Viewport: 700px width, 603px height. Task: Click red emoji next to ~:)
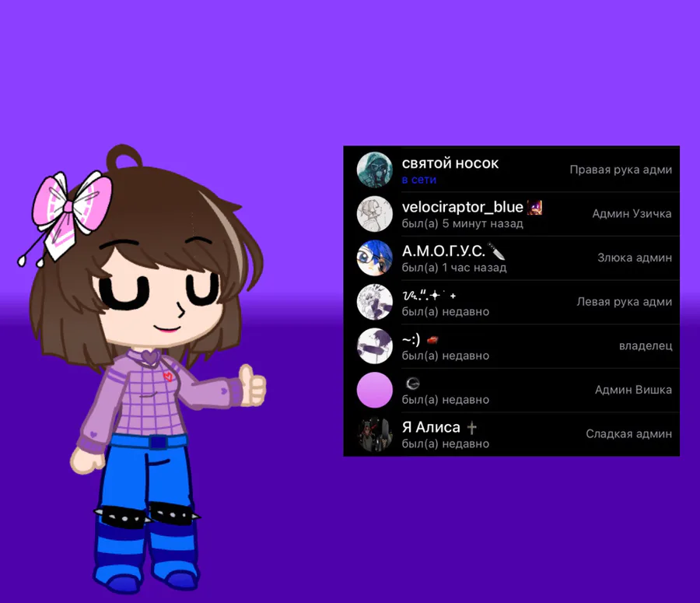coord(432,340)
